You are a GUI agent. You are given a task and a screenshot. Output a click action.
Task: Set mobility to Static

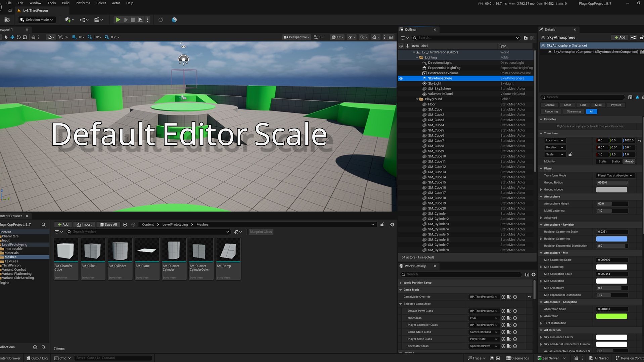(x=602, y=162)
